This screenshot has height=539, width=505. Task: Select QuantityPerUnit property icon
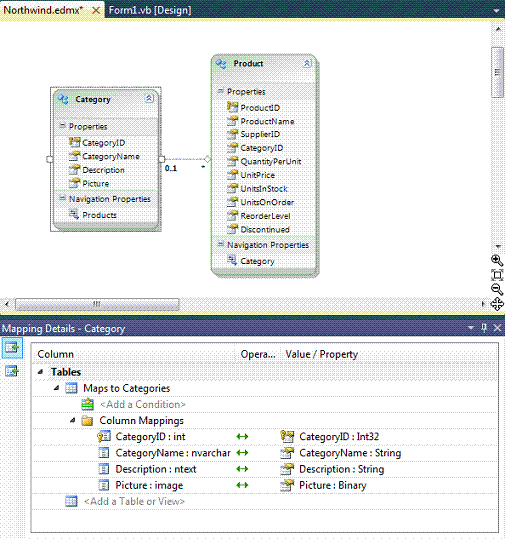(x=232, y=161)
